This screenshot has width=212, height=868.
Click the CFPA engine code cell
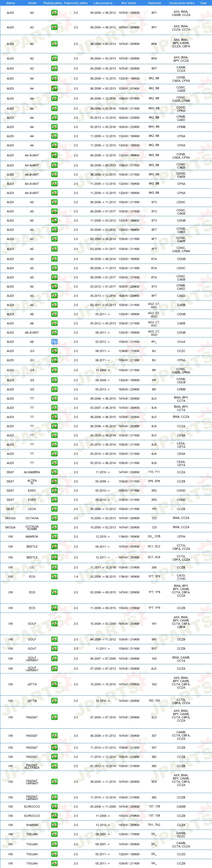[x=181, y=537]
